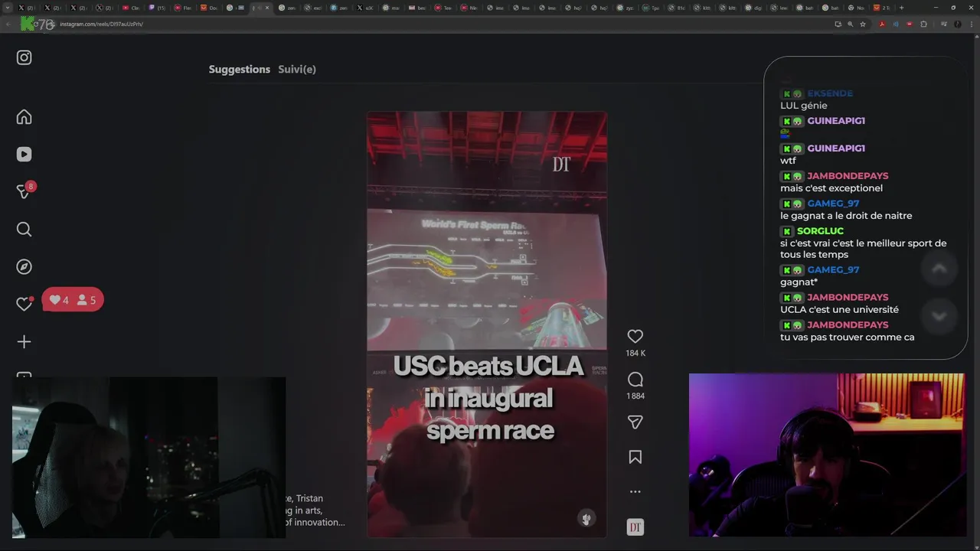Go to the next reel arrow
The image size is (980, 551).
(x=939, y=316)
